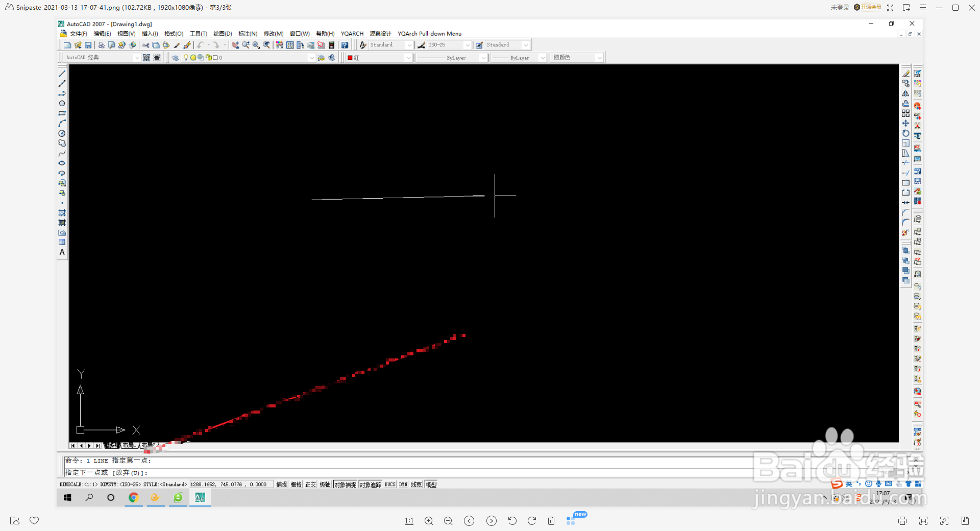Open the 修改(M) menu
This screenshot has height=531, width=980.
(274, 34)
